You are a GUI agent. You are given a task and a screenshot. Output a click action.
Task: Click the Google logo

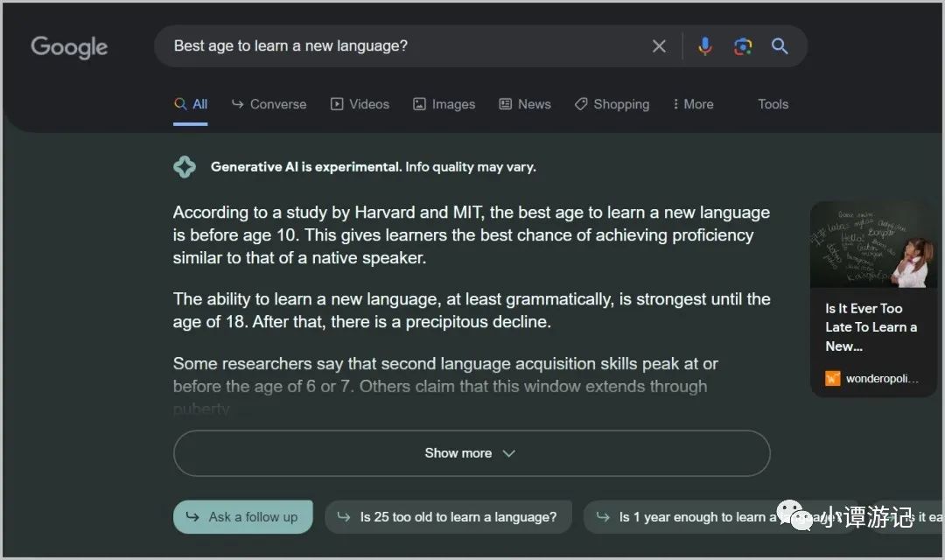pos(69,47)
